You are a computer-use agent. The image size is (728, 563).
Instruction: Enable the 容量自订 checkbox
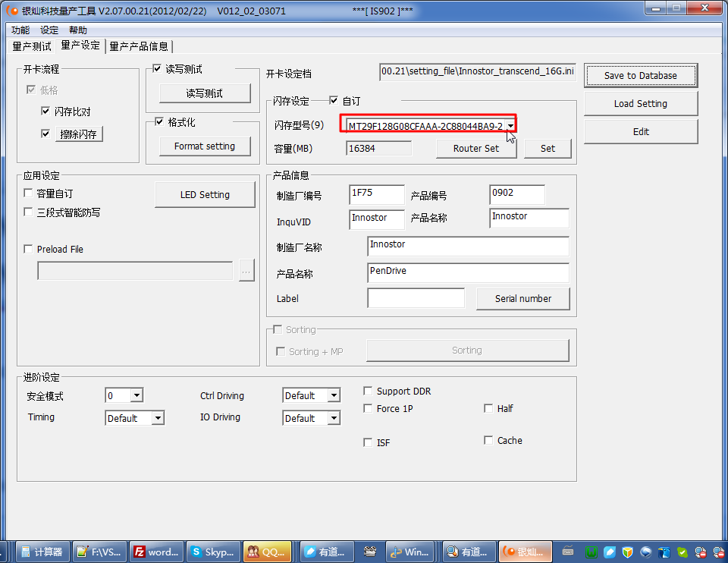pos(28,193)
